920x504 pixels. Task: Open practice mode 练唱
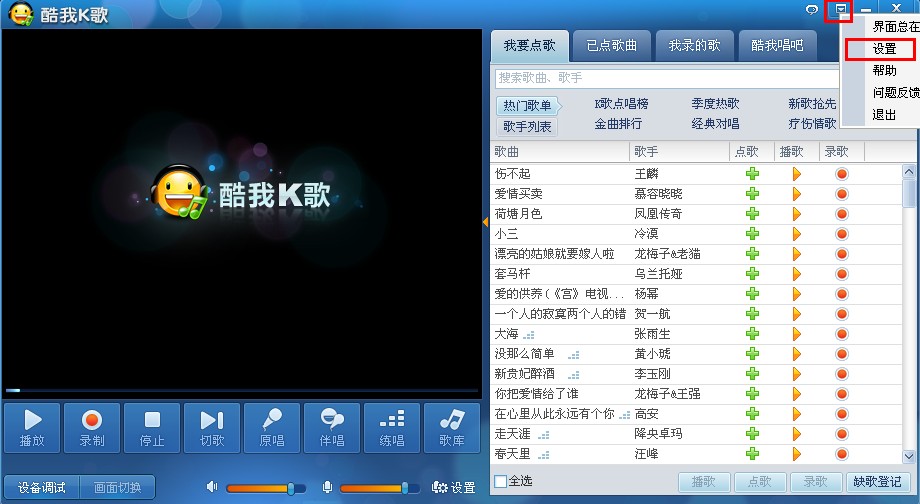click(x=392, y=428)
